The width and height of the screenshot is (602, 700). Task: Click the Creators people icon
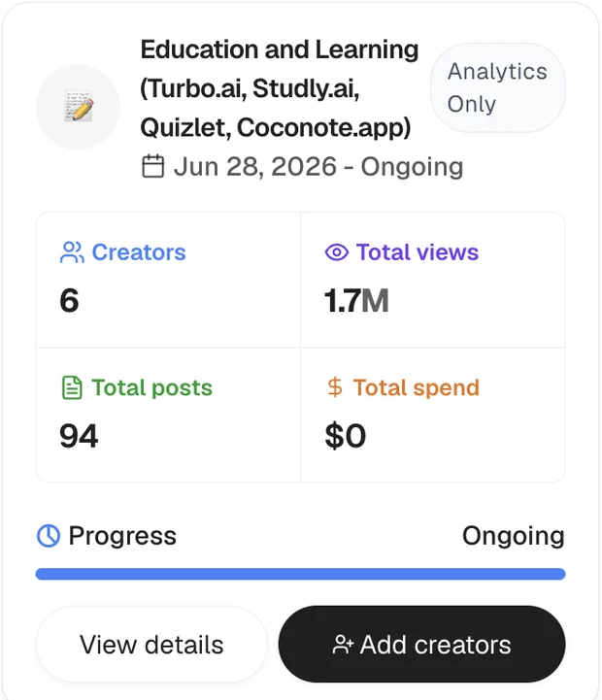coord(72,252)
